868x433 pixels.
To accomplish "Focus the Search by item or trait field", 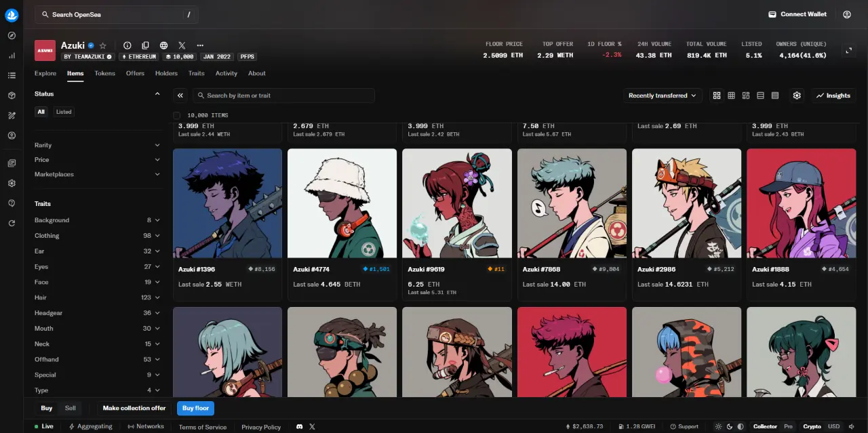I will pos(283,96).
